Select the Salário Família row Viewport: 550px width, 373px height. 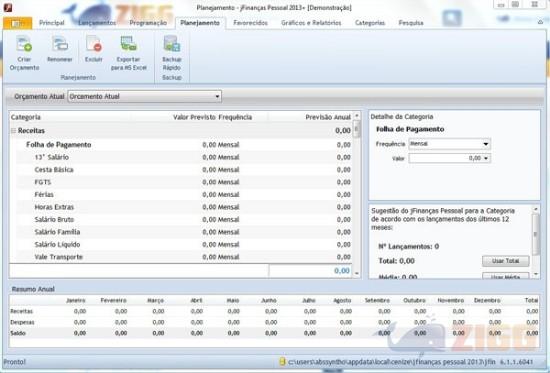point(184,232)
